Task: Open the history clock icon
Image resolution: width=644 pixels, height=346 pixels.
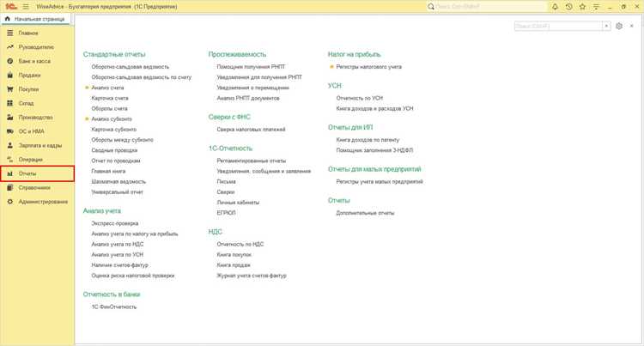Action: tap(568, 7)
